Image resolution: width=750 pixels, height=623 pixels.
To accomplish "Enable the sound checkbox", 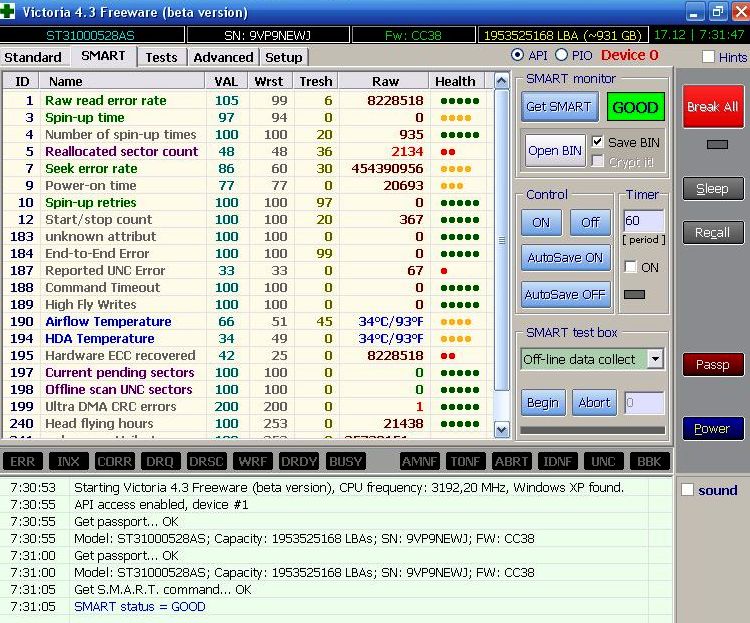I will click(x=687, y=490).
